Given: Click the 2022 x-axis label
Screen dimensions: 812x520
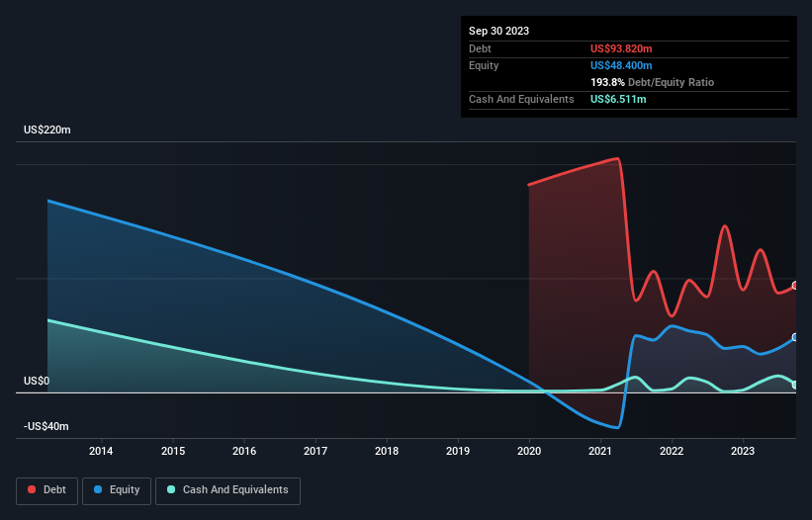Looking at the screenshot, I should point(672,451).
